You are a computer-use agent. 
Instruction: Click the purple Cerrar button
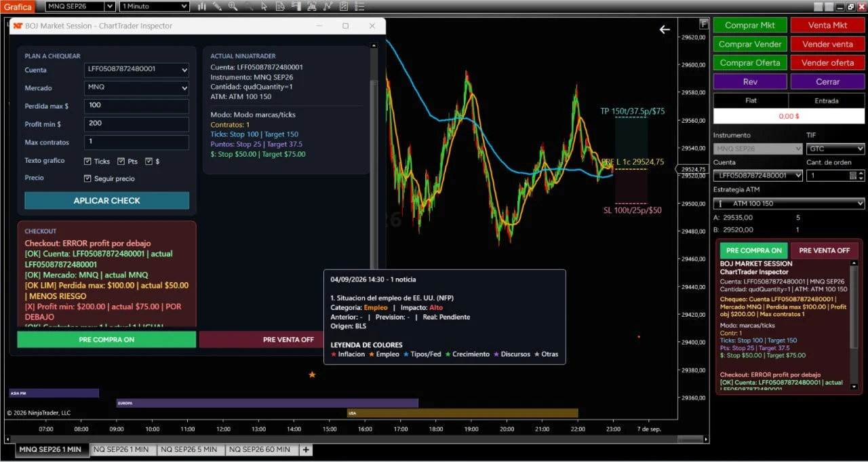[828, 81]
